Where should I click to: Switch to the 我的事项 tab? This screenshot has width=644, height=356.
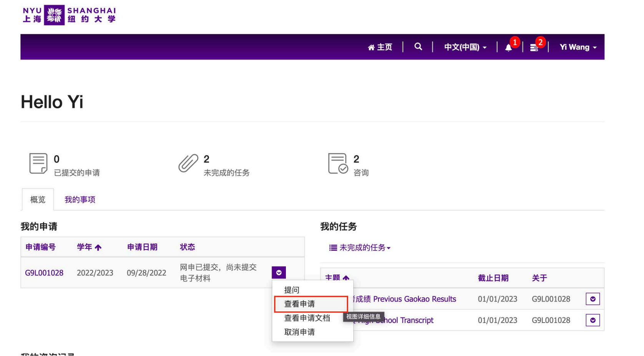pyautogui.click(x=79, y=199)
